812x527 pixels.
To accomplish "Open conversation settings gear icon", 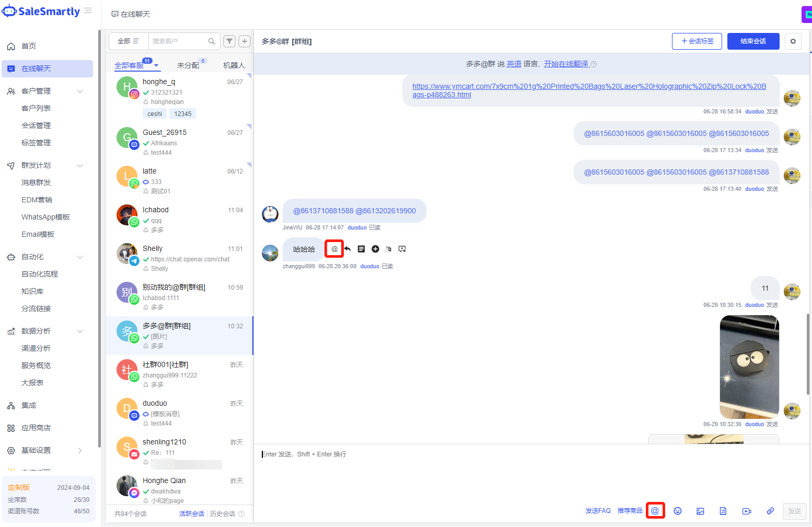I will (793, 41).
